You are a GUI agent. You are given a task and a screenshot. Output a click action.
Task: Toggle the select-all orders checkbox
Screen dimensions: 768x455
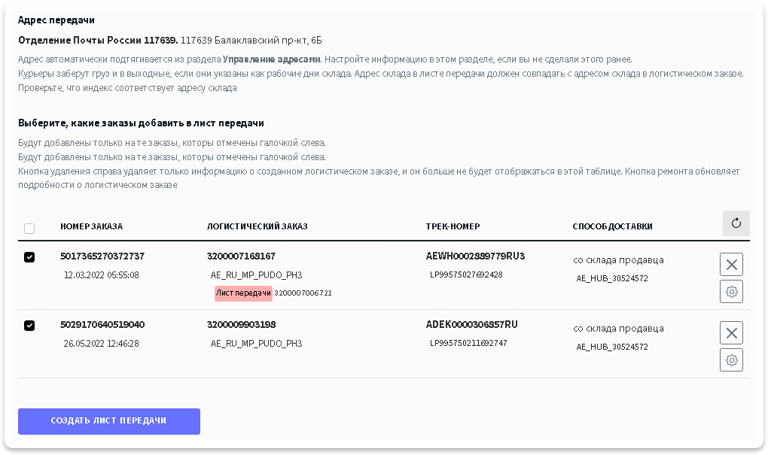coord(29,228)
